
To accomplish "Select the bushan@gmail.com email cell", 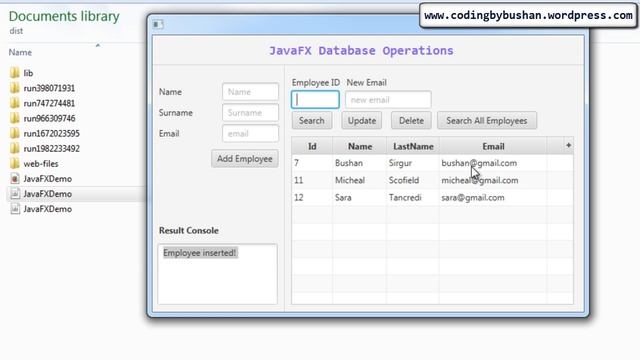I will [x=493, y=163].
